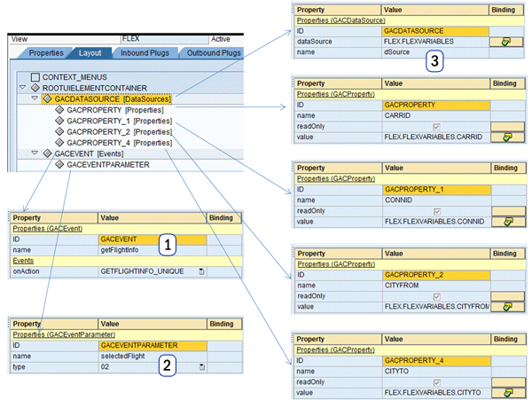Toggle readOnly checkbox in the GACPROPERTY_1 panel

(409, 210)
